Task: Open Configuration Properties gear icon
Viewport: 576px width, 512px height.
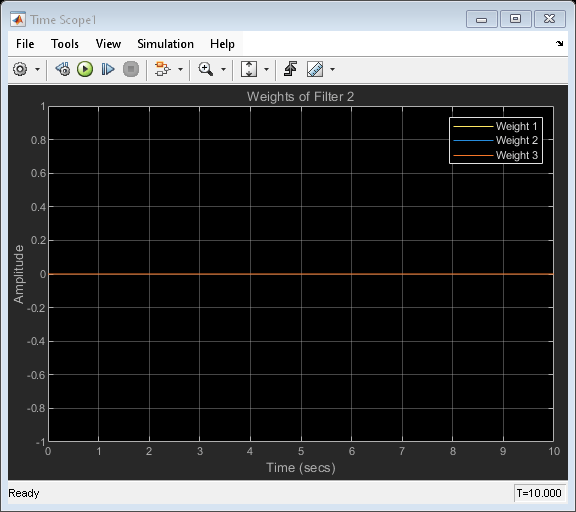Action: coord(20,69)
